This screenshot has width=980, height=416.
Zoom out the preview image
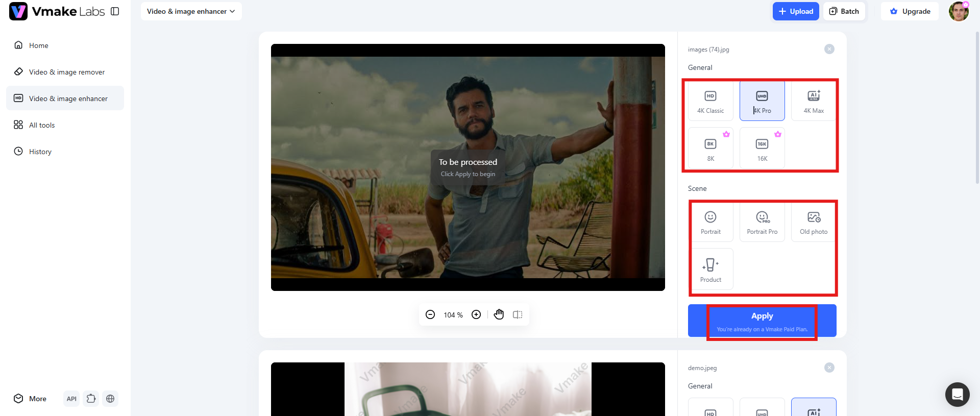(430, 314)
